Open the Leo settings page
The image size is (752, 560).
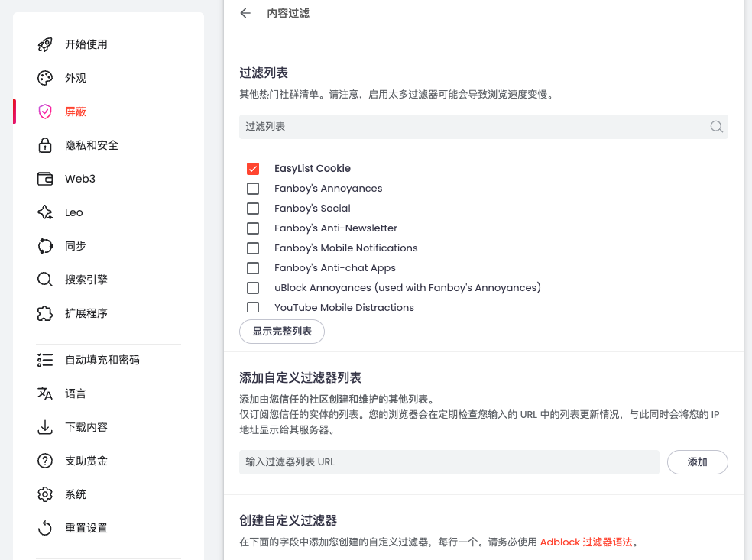tap(74, 212)
